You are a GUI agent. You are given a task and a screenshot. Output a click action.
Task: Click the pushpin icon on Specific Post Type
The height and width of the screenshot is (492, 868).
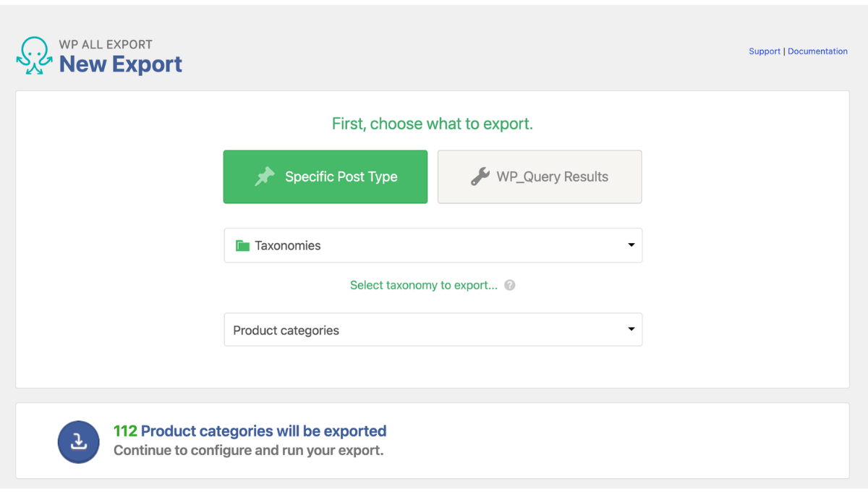point(265,177)
